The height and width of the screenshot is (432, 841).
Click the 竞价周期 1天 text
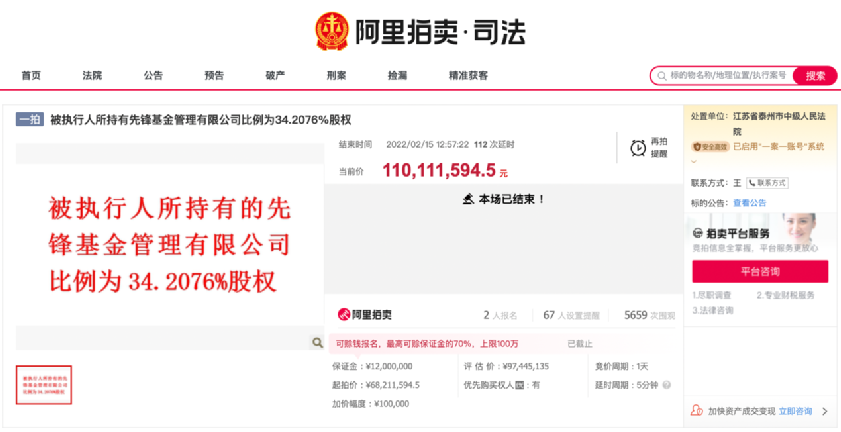click(622, 367)
